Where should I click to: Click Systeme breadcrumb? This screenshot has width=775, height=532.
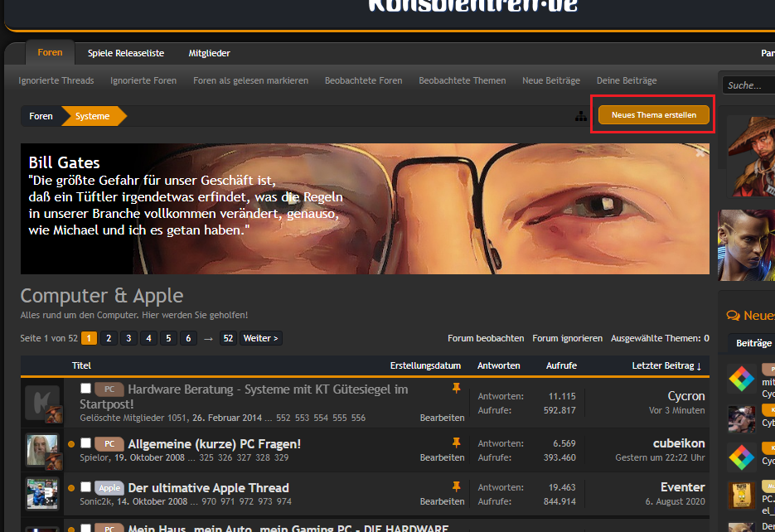pos(93,116)
